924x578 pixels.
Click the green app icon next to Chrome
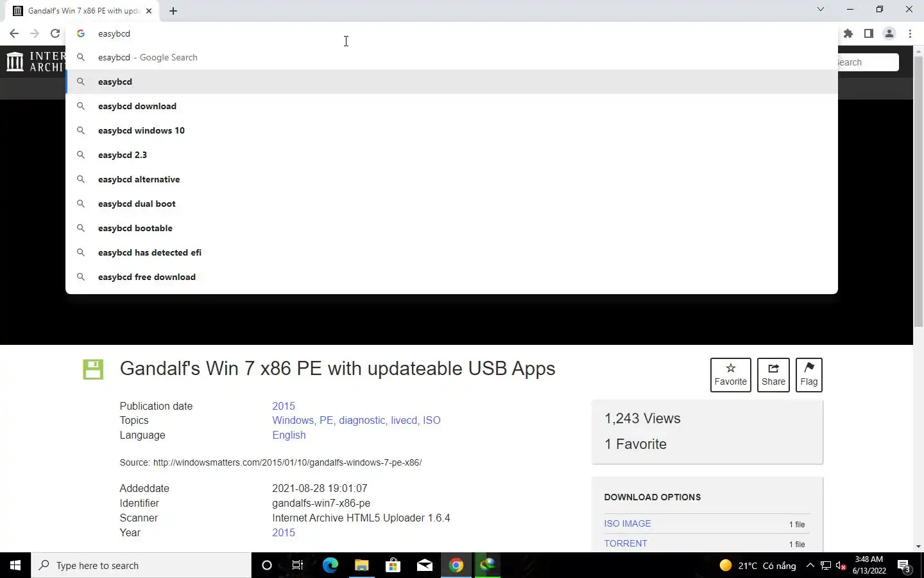pyautogui.click(x=488, y=565)
